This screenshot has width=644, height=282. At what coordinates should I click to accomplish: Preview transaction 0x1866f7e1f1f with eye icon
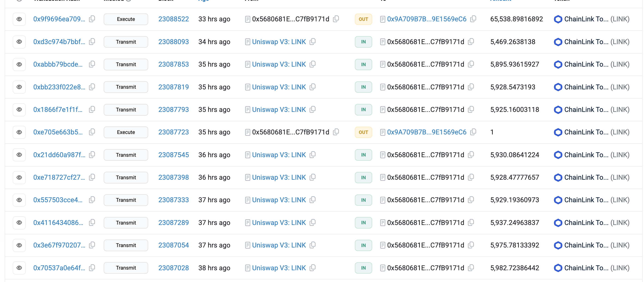click(19, 110)
